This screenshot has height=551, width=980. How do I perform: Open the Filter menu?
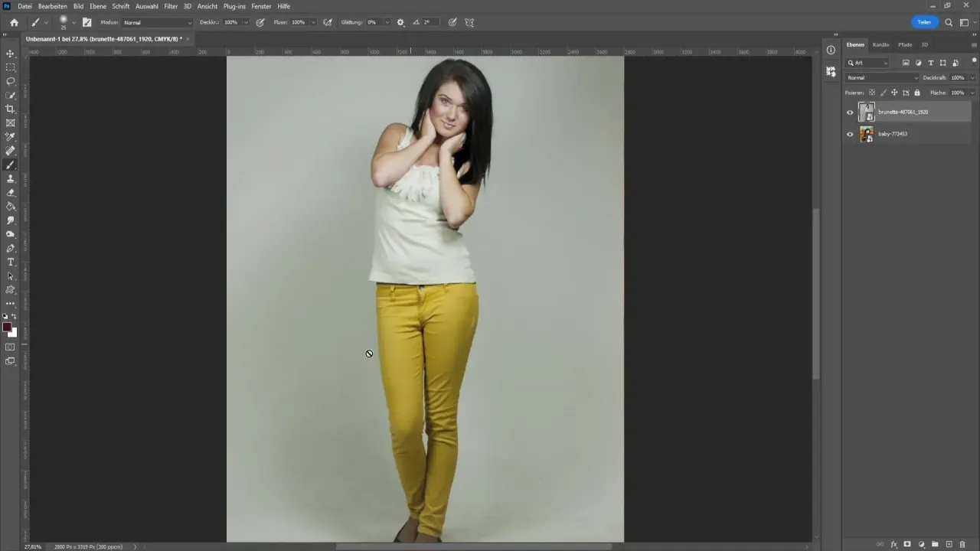[x=171, y=6]
